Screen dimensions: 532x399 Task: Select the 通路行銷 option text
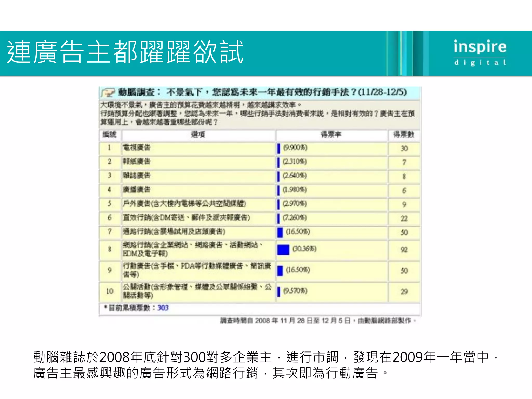[174, 231]
